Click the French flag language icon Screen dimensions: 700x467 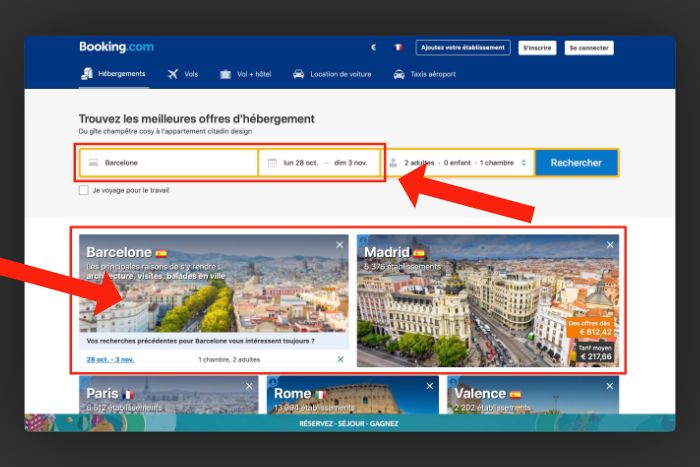click(397, 47)
